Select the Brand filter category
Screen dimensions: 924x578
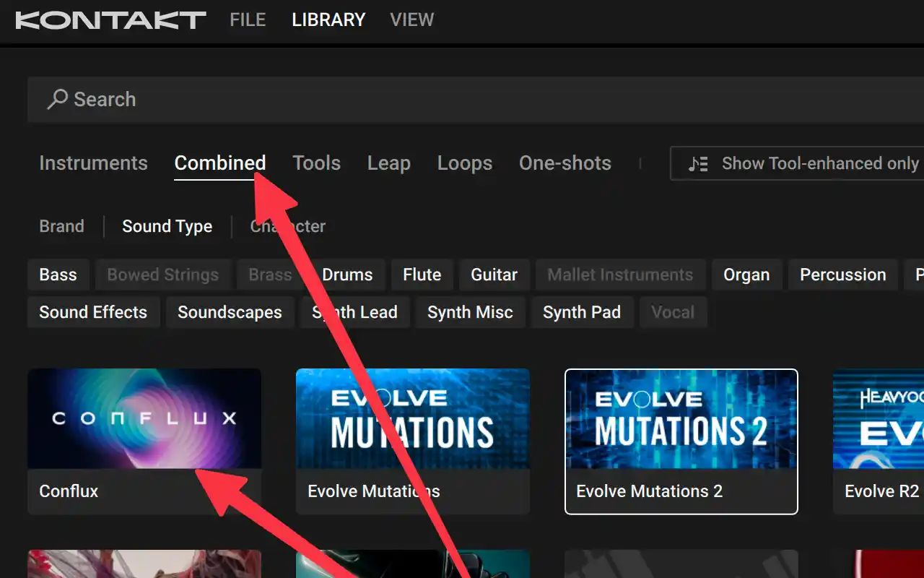click(61, 226)
